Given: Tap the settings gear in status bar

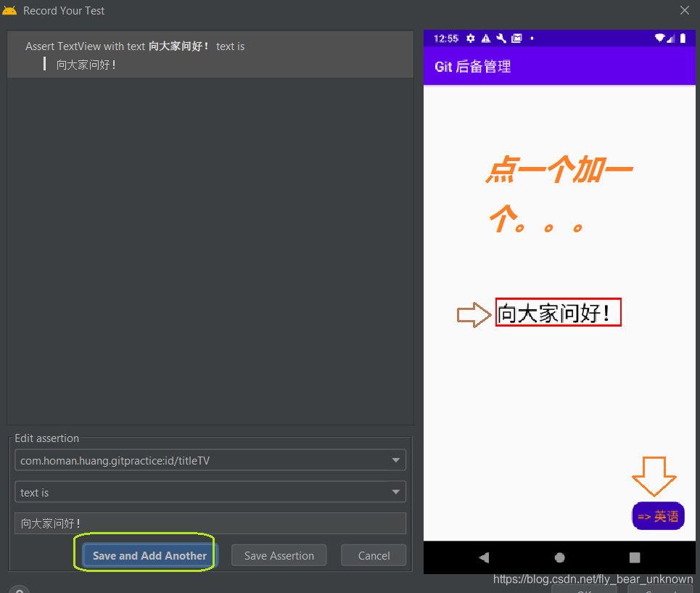Looking at the screenshot, I should pos(471,38).
